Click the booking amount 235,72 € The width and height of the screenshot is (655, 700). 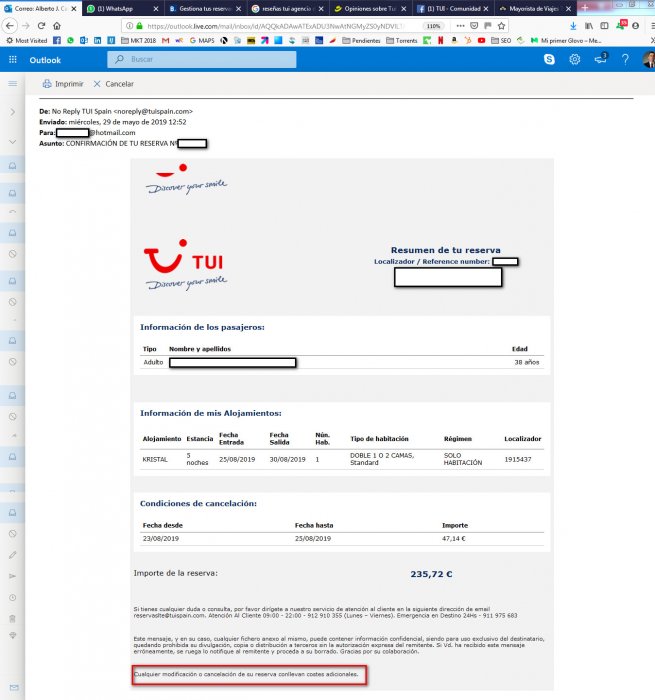[431, 574]
